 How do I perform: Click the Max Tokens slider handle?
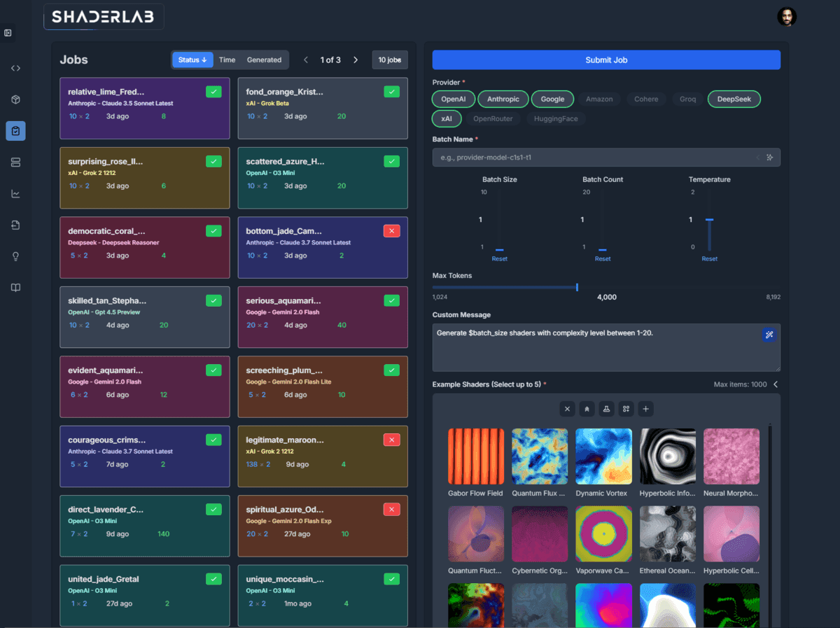[576, 286]
